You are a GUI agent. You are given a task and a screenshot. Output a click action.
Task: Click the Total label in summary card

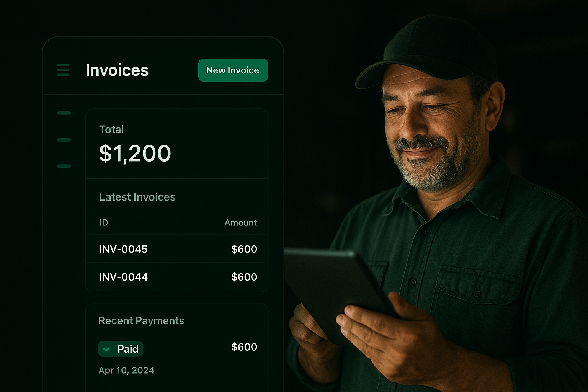coord(111,129)
